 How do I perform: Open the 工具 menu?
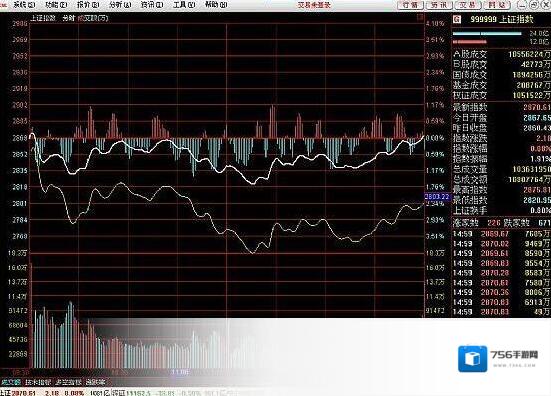pos(184,5)
